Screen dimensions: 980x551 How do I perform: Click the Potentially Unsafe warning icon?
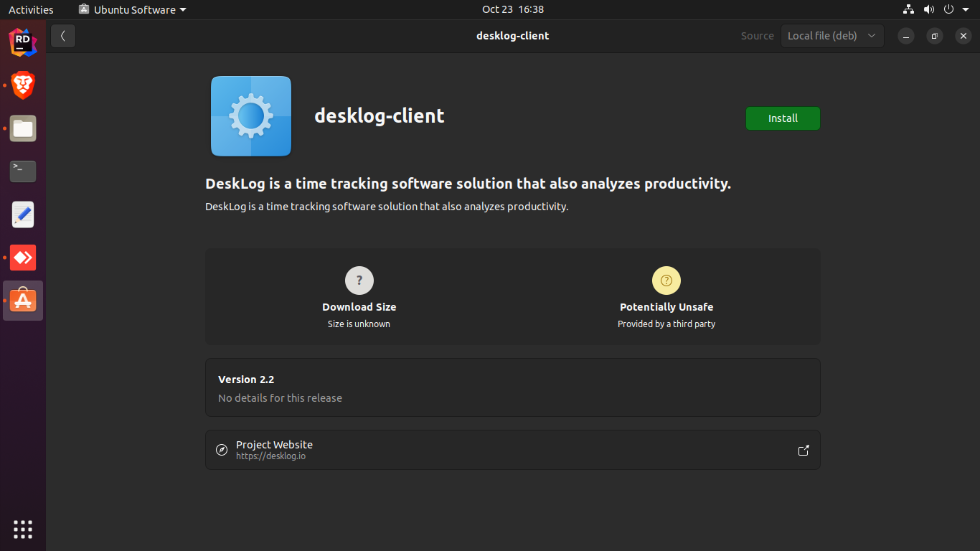pyautogui.click(x=666, y=281)
